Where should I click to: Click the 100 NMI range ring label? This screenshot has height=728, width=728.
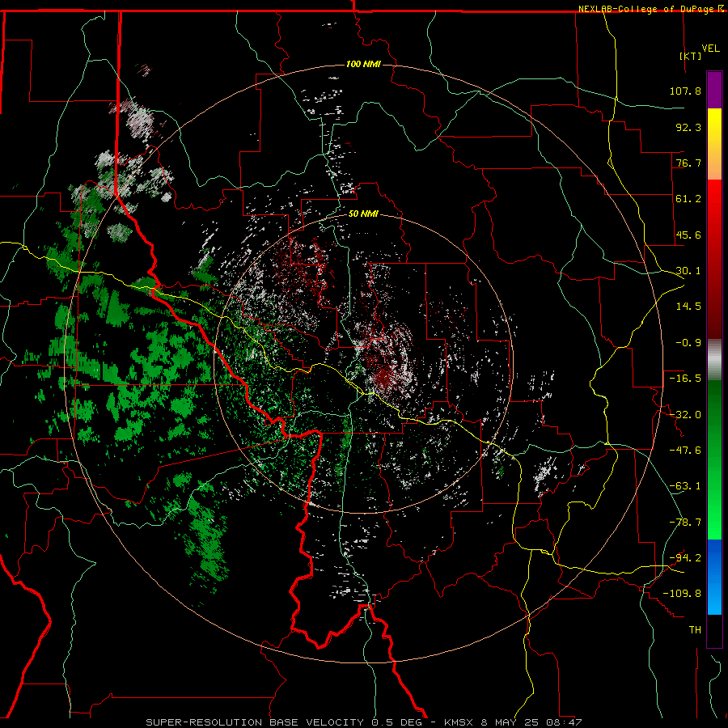(x=363, y=64)
